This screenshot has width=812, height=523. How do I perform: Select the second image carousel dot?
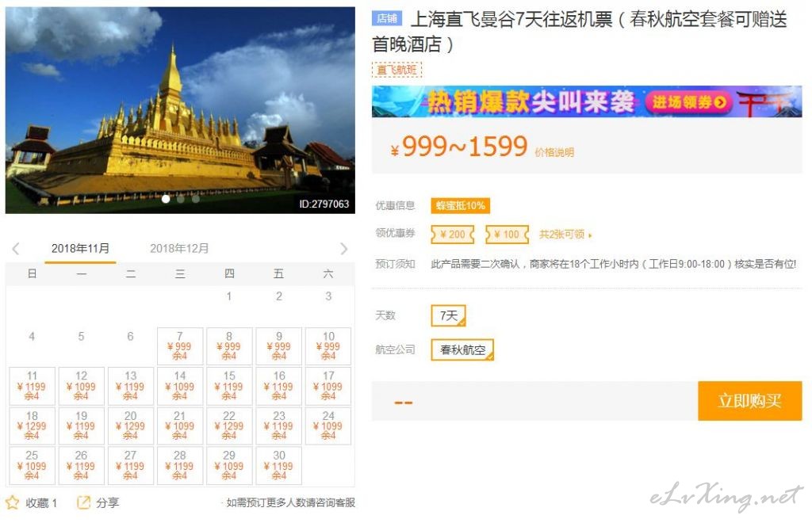coord(180,199)
